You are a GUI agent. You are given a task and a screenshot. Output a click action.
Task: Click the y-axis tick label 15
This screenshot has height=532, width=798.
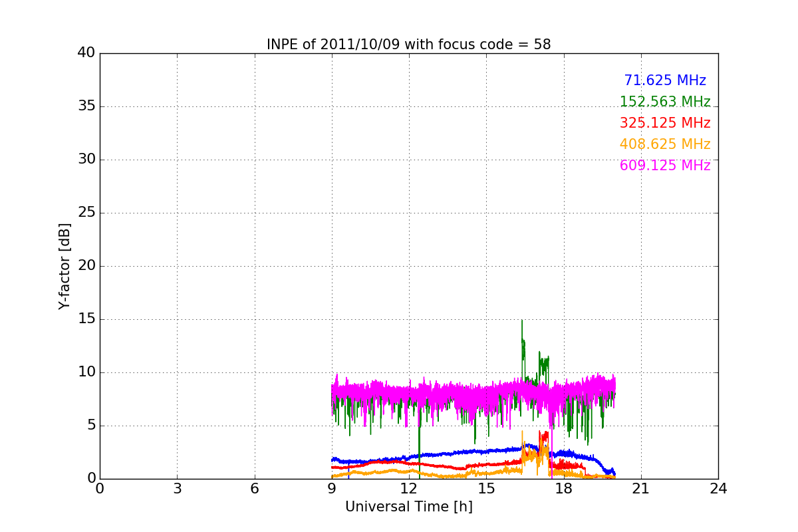[x=86, y=319]
